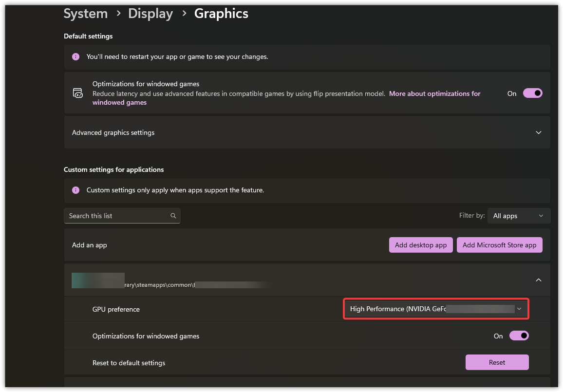Open More about optimizations for windowed games link

[434, 93]
